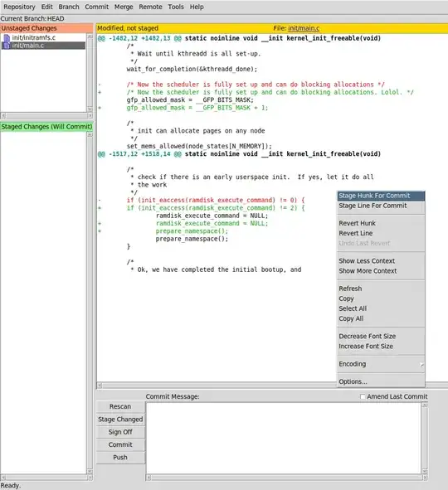Click the file icon beside init/initramfs.c
The width and height of the screenshot is (448, 490).
point(7,38)
